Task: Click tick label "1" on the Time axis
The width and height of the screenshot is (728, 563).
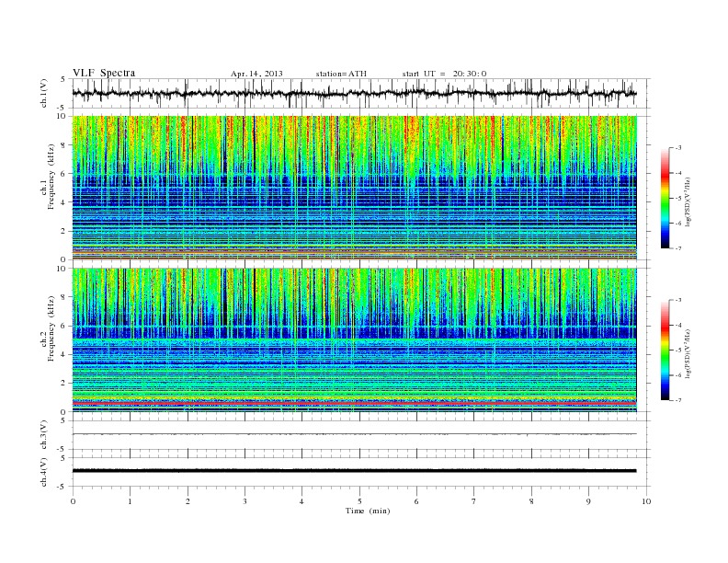Action: click(130, 501)
